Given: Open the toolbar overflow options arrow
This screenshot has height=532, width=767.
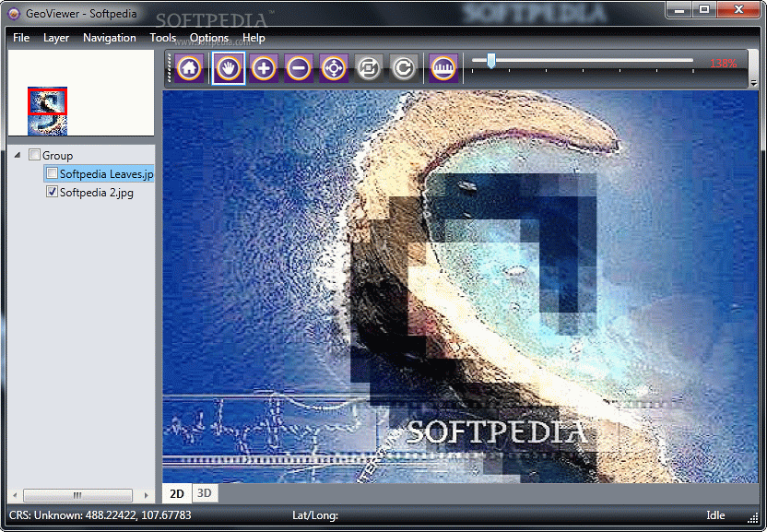Looking at the screenshot, I should tap(754, 83).
